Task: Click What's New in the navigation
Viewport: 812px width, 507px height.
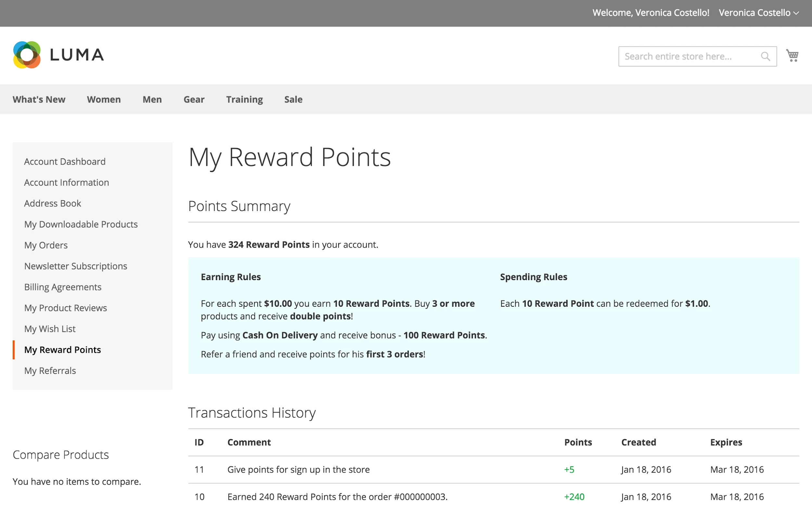Action: [39, 99]
